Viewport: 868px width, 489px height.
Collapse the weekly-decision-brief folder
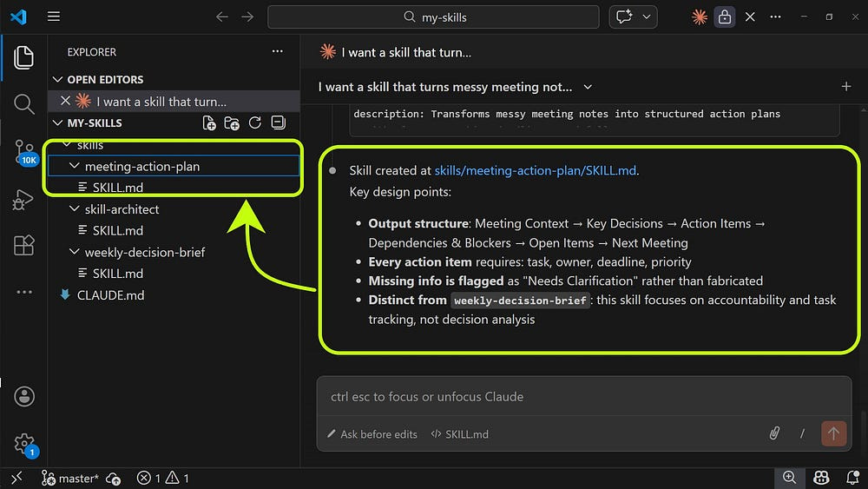tap(74, 252)
